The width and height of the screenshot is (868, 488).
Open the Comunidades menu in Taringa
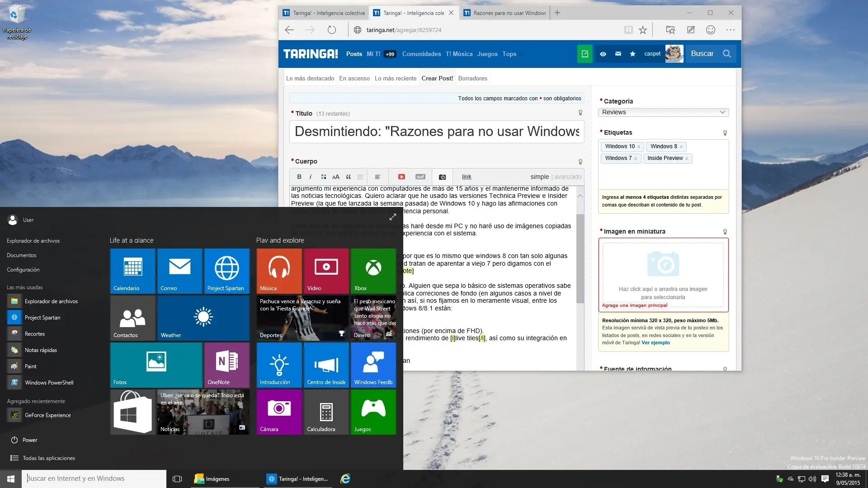(421, 54)
